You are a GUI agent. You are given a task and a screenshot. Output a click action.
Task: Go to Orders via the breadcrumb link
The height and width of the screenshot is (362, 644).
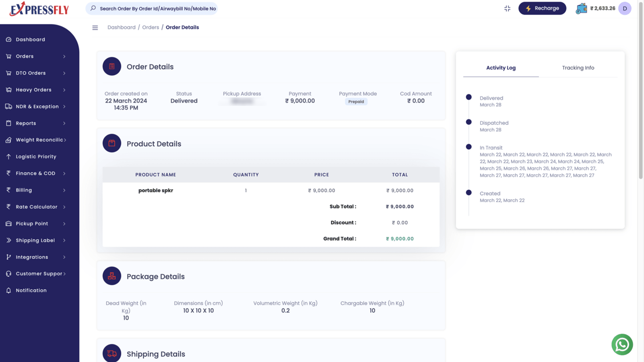click(x=151, y=27)
